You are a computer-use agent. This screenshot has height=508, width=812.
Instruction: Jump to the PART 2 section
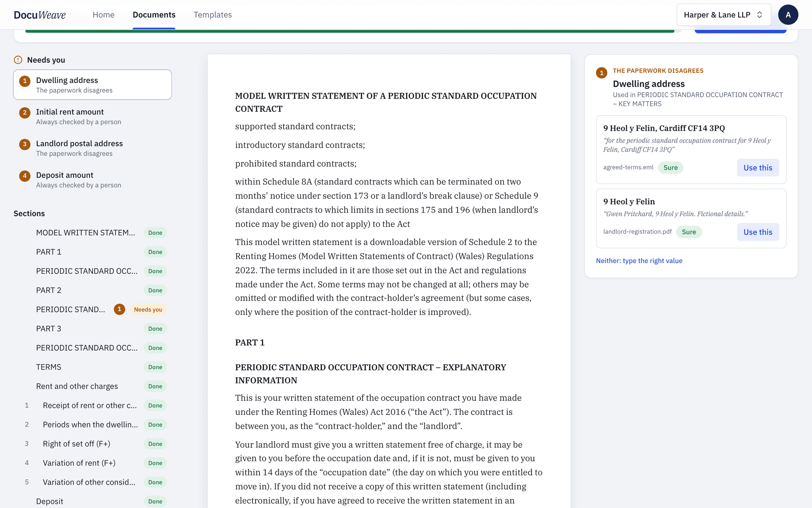[x=92, y=290]
